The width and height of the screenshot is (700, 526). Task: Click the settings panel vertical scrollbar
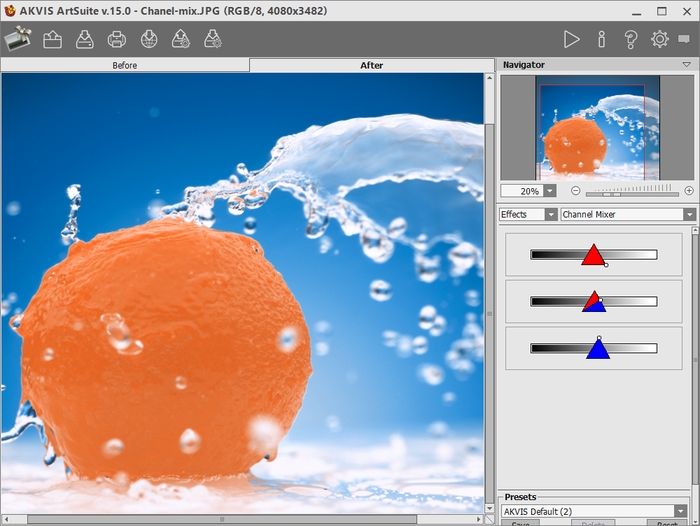pyautogui.click(x=695, y=359)
